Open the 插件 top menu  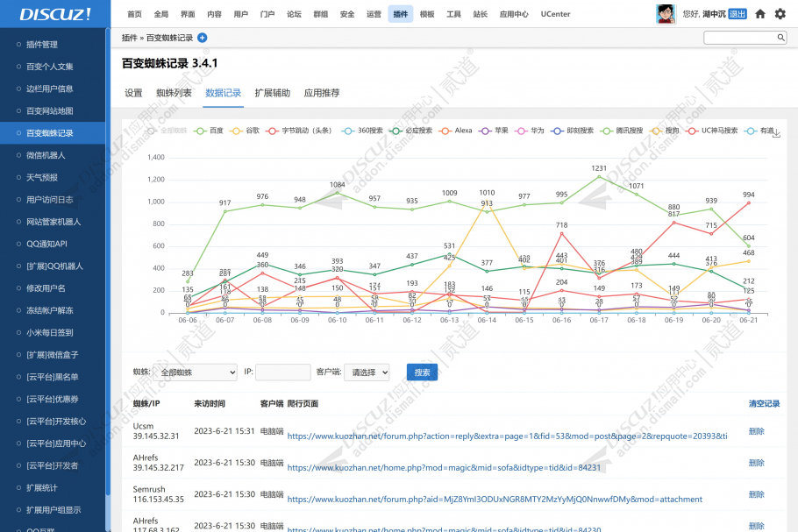[401, 14]
